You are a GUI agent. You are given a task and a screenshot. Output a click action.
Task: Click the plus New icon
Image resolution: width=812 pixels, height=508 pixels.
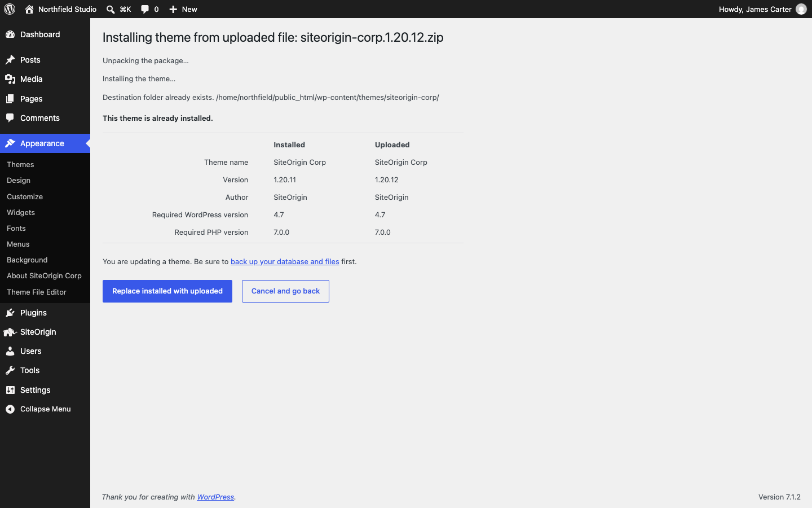pyautogui.click(x=173, y=9)
